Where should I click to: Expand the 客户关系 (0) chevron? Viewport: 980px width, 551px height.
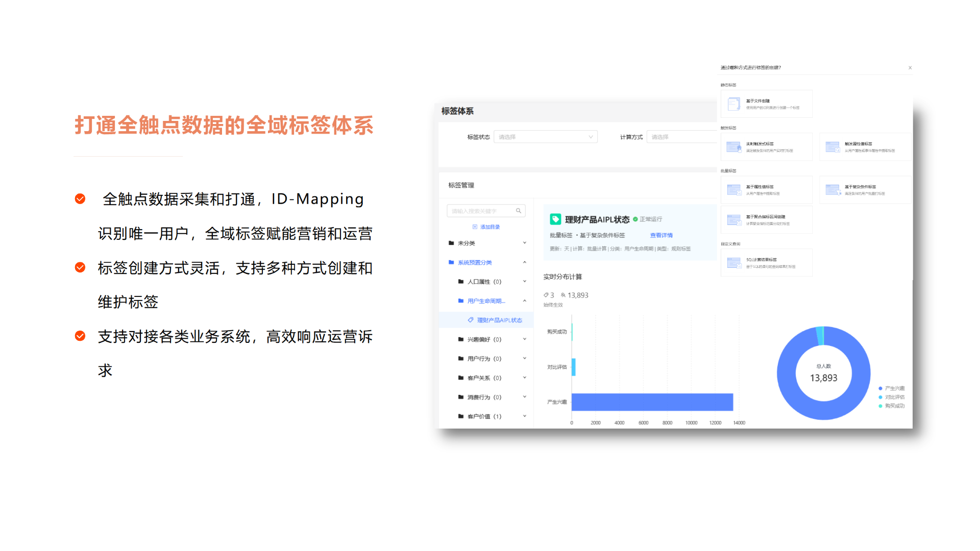[x=524, y=378]
